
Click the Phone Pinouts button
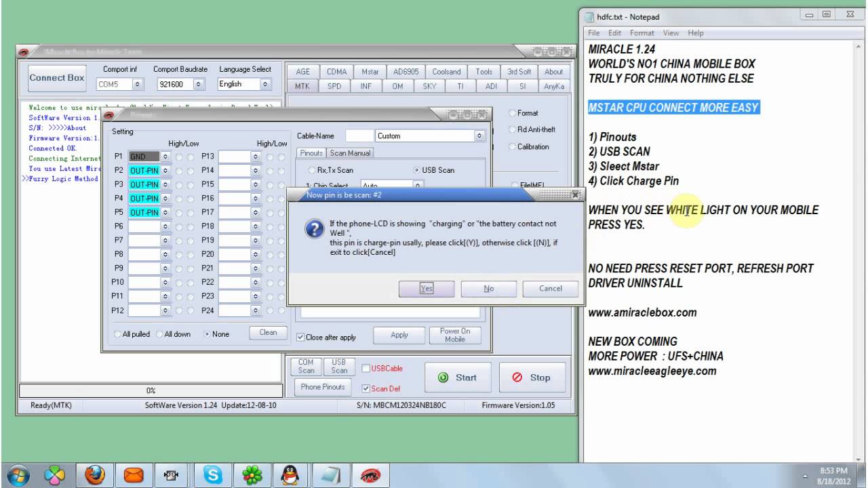(x=323, y=387)
